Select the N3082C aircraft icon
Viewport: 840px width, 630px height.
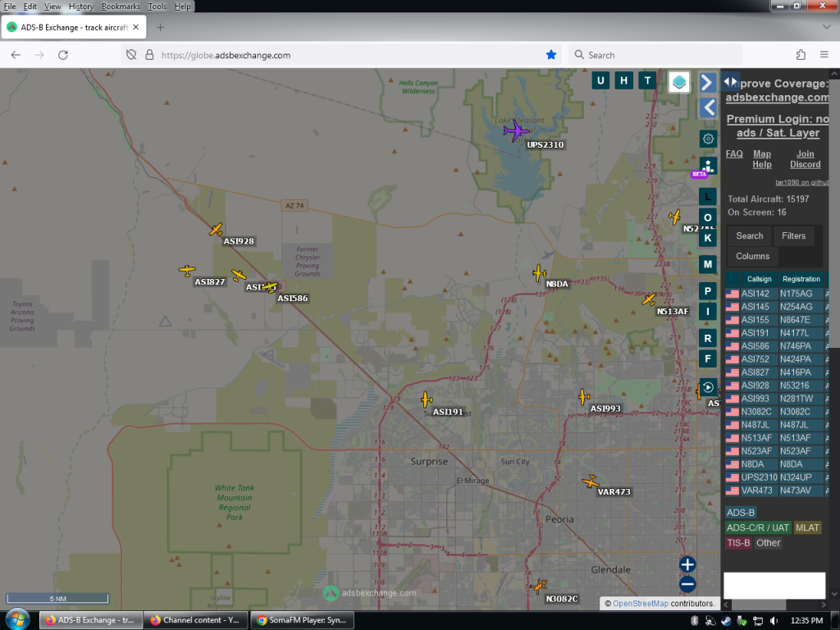539,586
